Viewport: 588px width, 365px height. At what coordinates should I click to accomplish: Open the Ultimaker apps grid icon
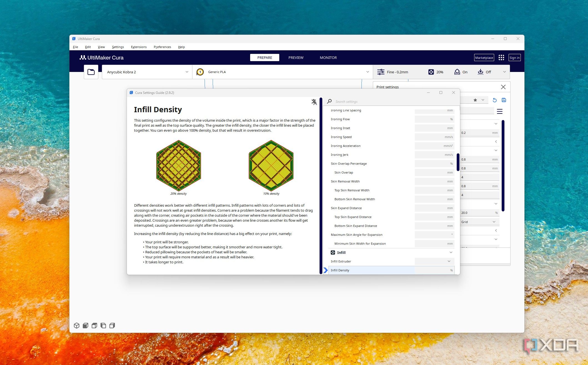pos(501,57)
